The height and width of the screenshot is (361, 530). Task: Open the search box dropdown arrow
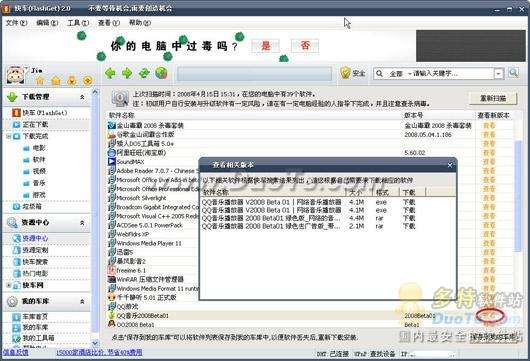(499, 73)
